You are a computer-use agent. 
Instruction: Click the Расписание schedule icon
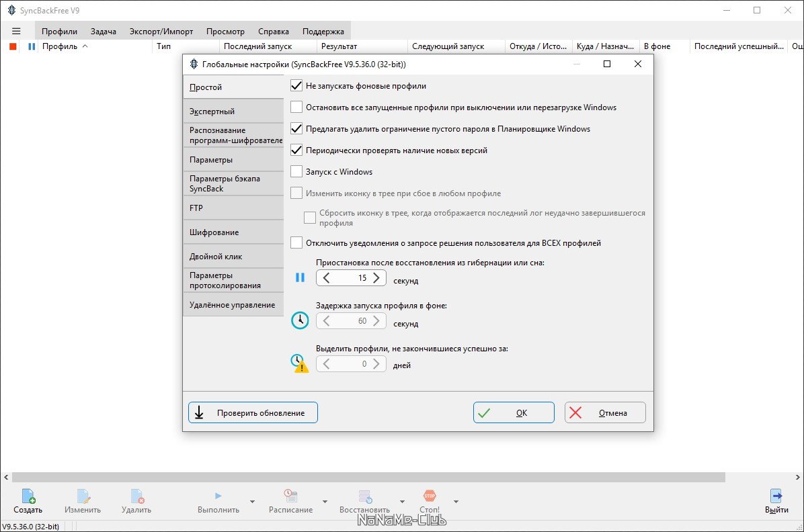[290, 496]
